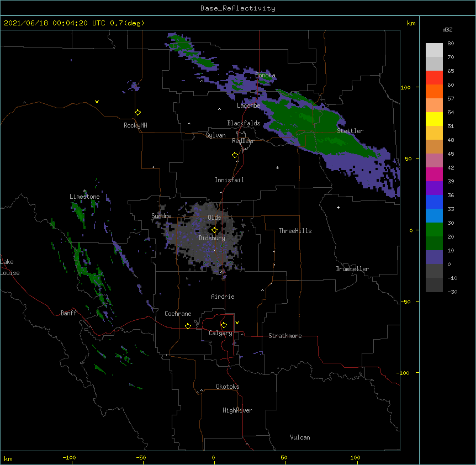Choose the dark green swatch between 20 and 10
Screen dimensions: 476x465
pos(434,244)
